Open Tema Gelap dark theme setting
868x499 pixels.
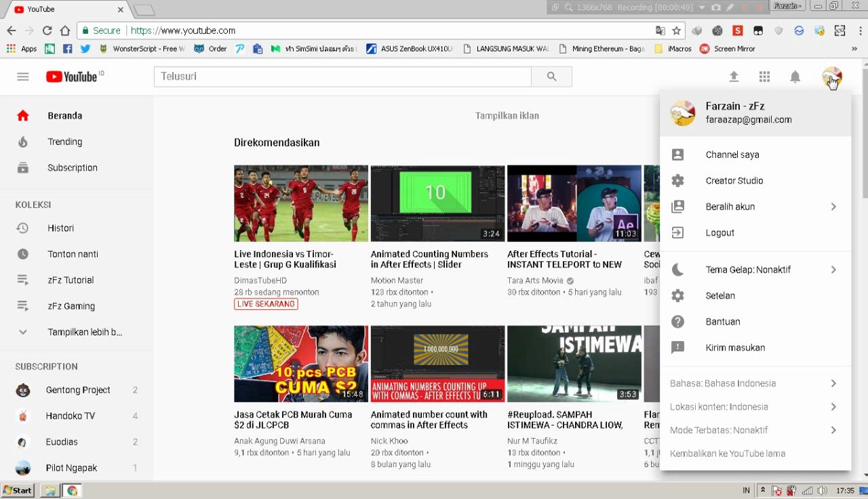point(747,270)
